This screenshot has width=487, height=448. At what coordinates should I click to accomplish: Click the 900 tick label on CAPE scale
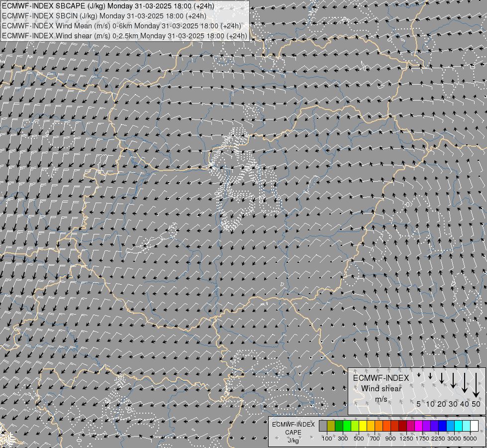click(390, 439)
